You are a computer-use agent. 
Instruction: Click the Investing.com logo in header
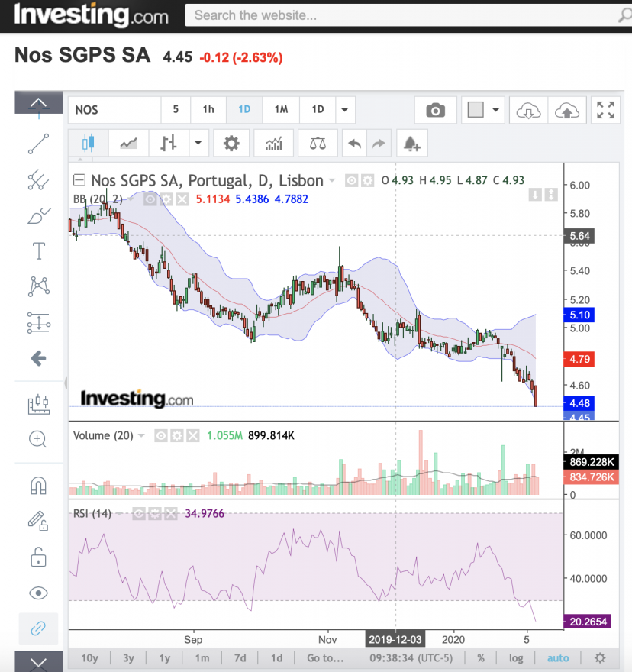(x=91, y=15)
